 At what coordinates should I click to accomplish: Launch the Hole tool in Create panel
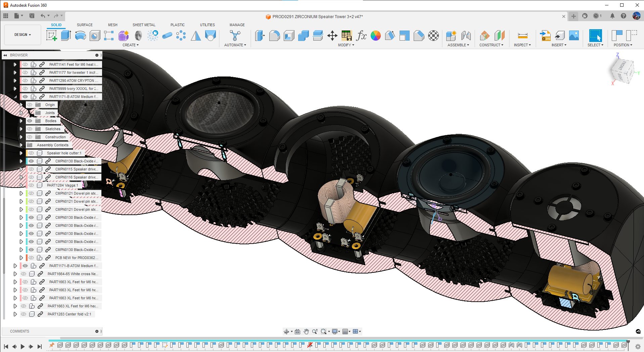[x=94, y=35]
